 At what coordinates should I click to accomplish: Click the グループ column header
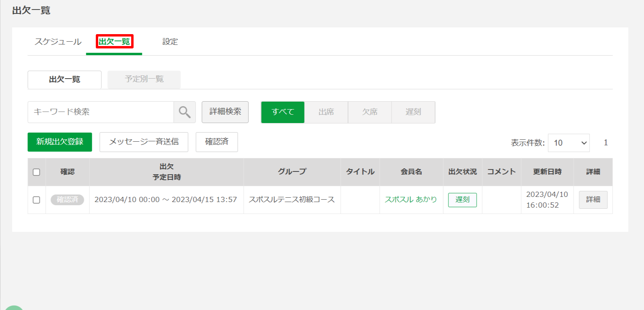pos(292,172)
